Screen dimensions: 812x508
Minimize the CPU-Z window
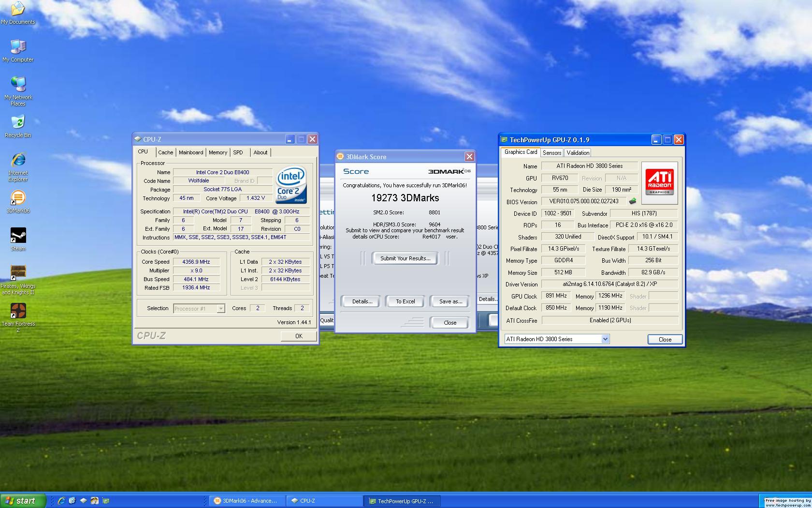point(290,139)
